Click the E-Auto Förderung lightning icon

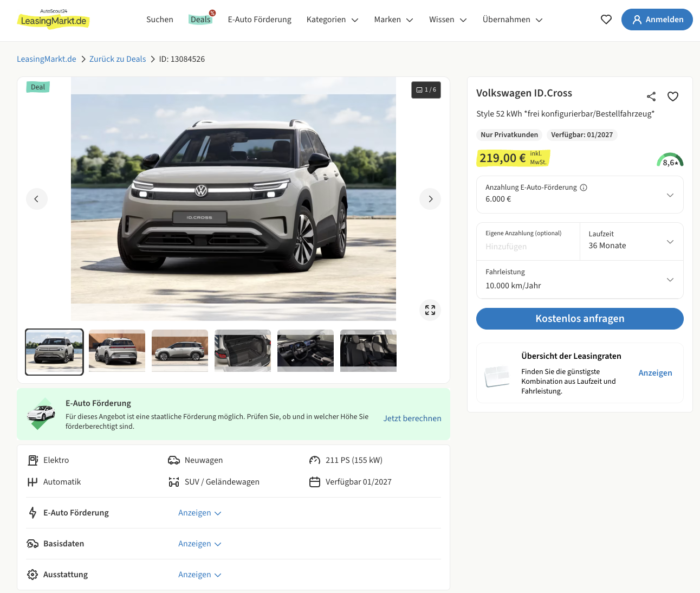tap(33, 513)
